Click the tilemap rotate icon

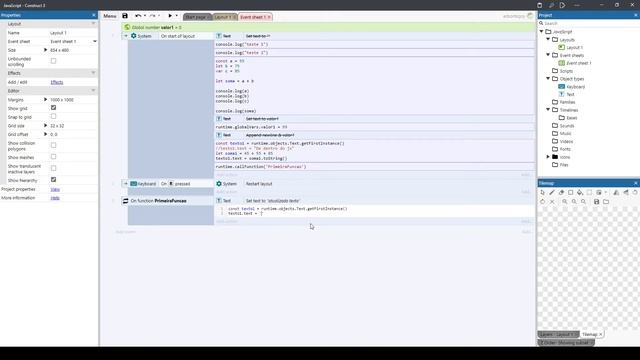(x=635, y=192)
